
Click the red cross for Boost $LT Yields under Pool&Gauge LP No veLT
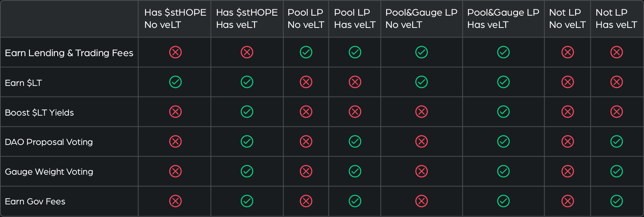click(422, 112)
